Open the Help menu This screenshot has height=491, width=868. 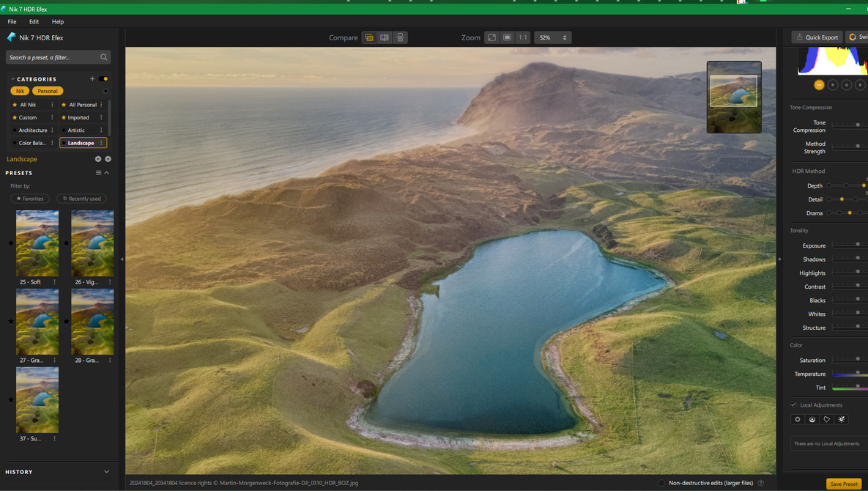coord(58,21)
